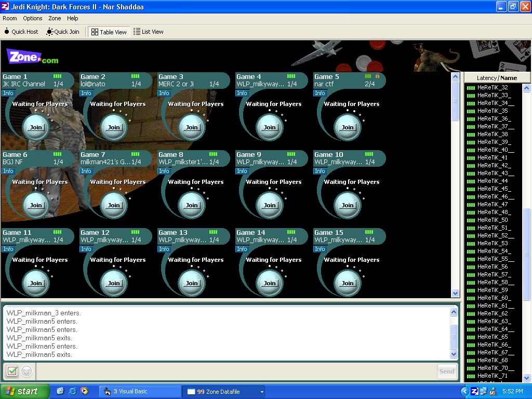Switch to Table View

(x=109, y=32)
